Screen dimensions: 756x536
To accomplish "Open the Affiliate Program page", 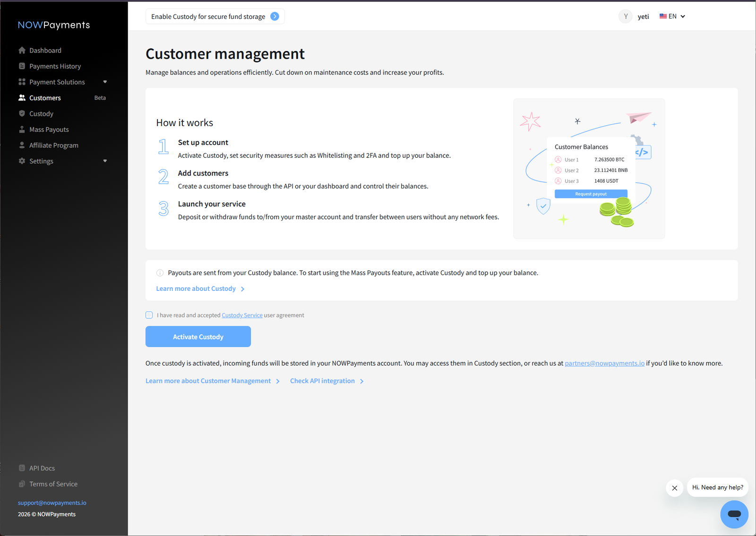I will pos(53,145).
